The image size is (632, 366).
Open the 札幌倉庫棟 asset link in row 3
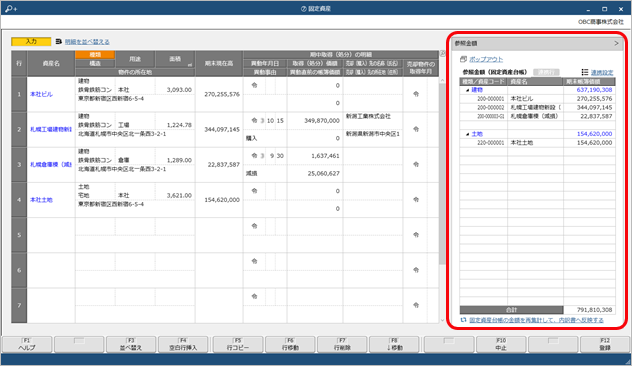51,164
